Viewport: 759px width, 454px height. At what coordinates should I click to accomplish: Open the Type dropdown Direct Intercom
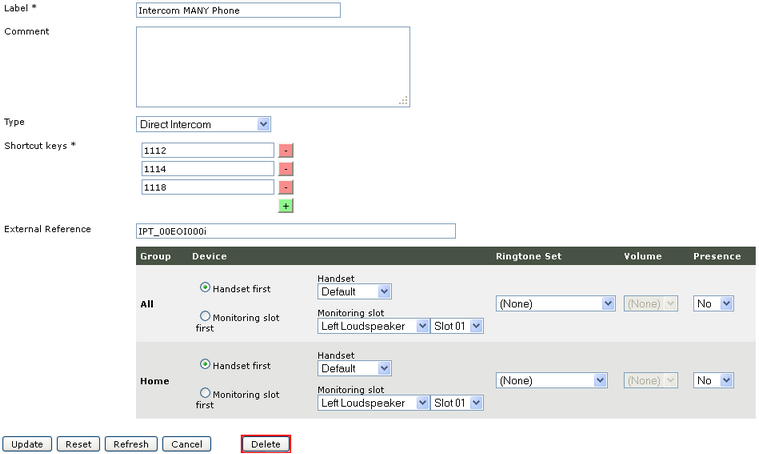[203, 124]
